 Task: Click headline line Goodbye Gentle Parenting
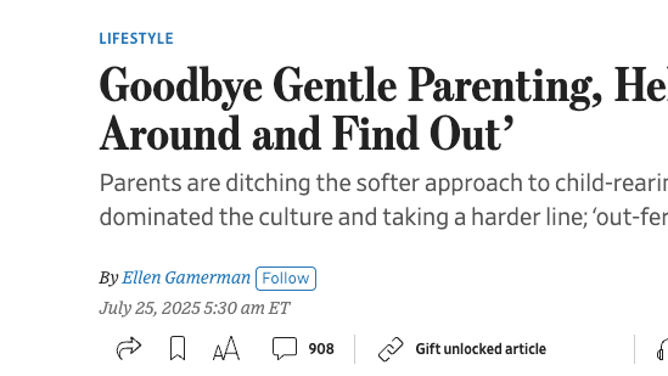pos(383,86)
